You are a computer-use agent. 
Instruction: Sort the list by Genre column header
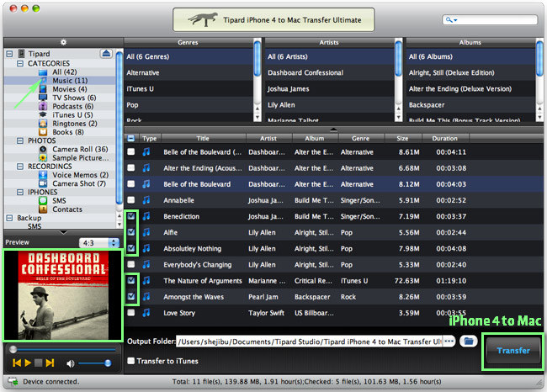click(x=361, y=139)
